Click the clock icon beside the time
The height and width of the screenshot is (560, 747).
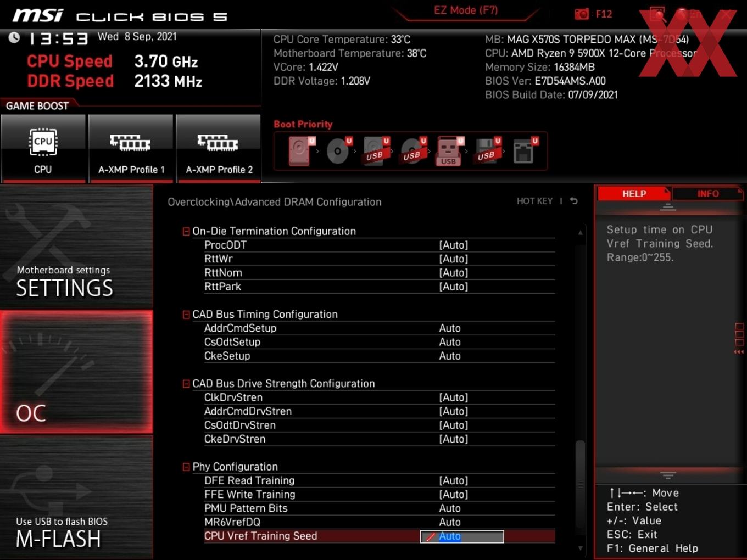(x=14, y=37)
